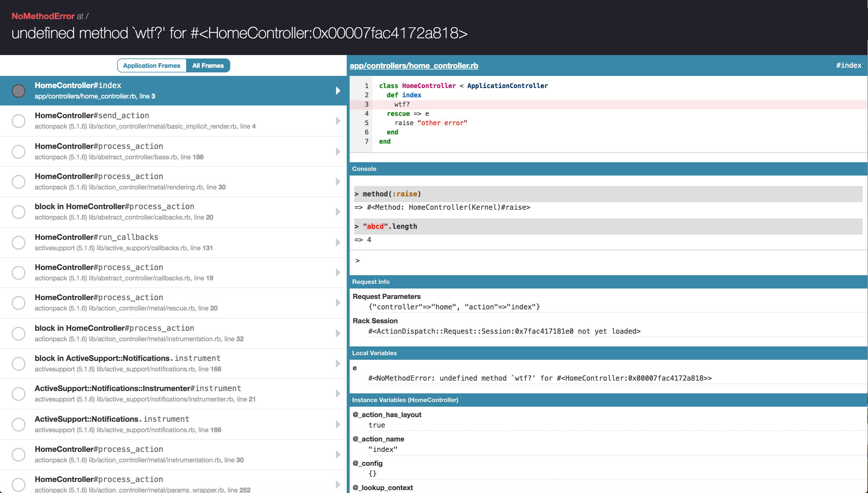Viewport: 868px width, 493px height.
Task: Select the HomeController#run_callbacks frame radio circle
Action: pos(19,242)
